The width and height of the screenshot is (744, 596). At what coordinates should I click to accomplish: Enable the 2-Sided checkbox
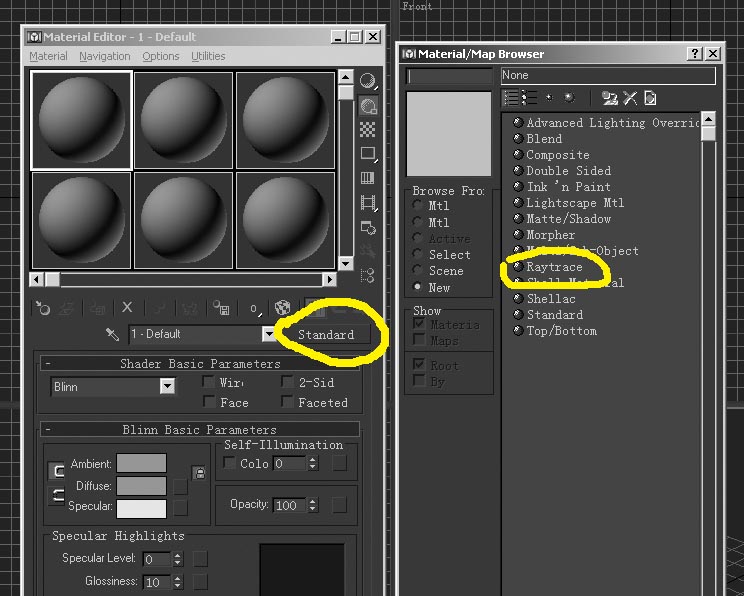(x=289, y=382)
